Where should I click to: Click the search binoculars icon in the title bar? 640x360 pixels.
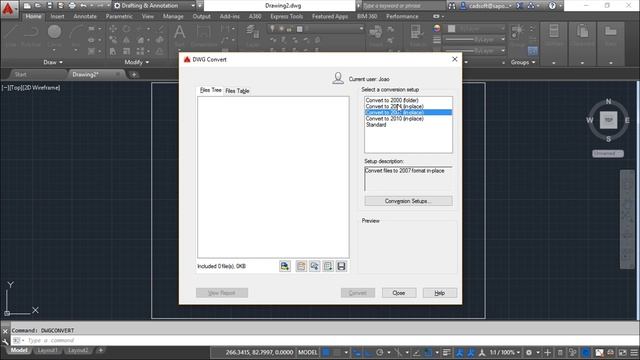click(452, 6)
